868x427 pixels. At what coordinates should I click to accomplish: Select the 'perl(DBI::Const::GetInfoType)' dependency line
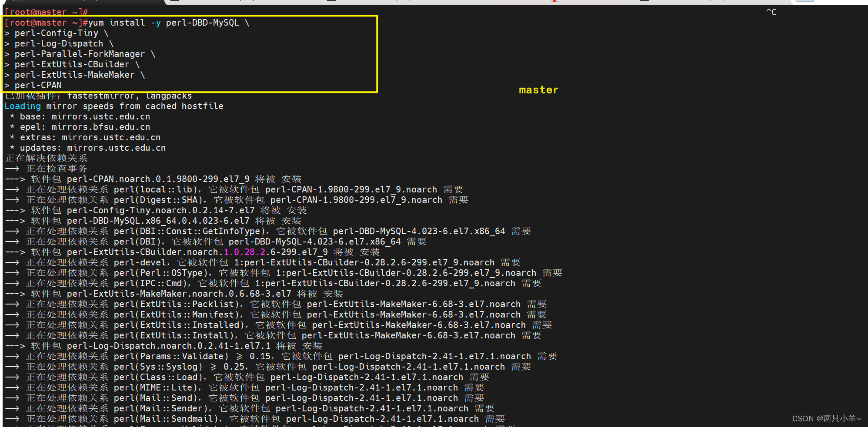pyautogui.click(x=268, y=231)
